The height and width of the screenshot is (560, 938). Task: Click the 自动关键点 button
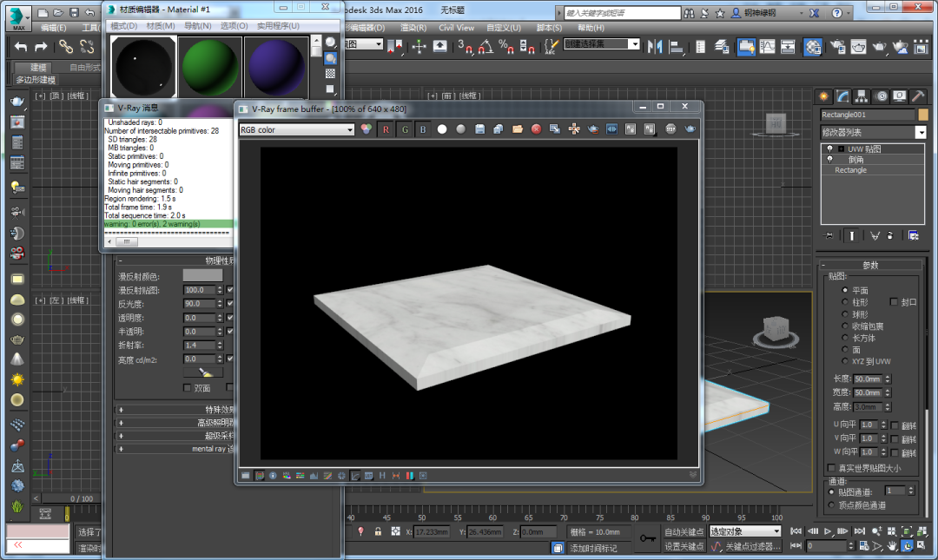(684, 532)
